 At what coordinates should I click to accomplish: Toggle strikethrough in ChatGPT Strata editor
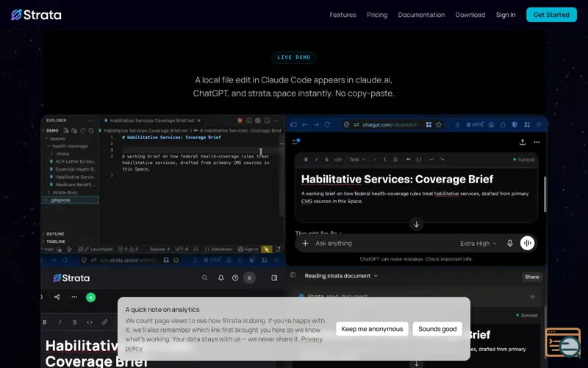pyautogui.click(x=326, y=160)
